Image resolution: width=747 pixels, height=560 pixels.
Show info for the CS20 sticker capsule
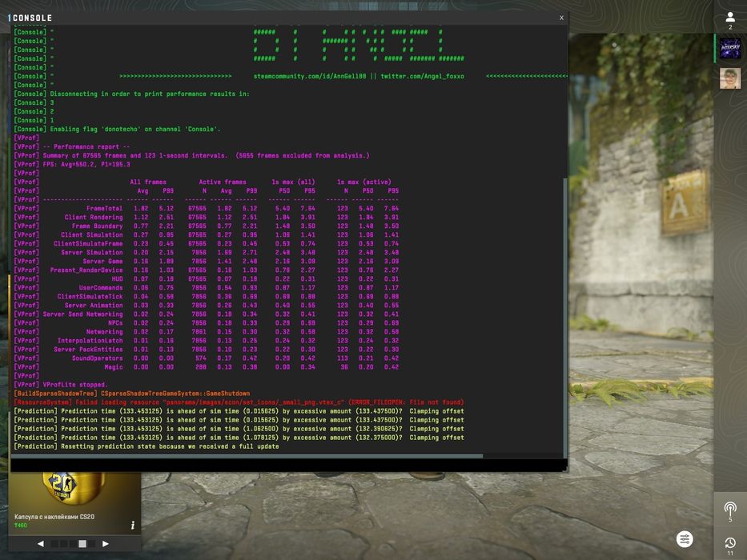(x=132, y=525)
